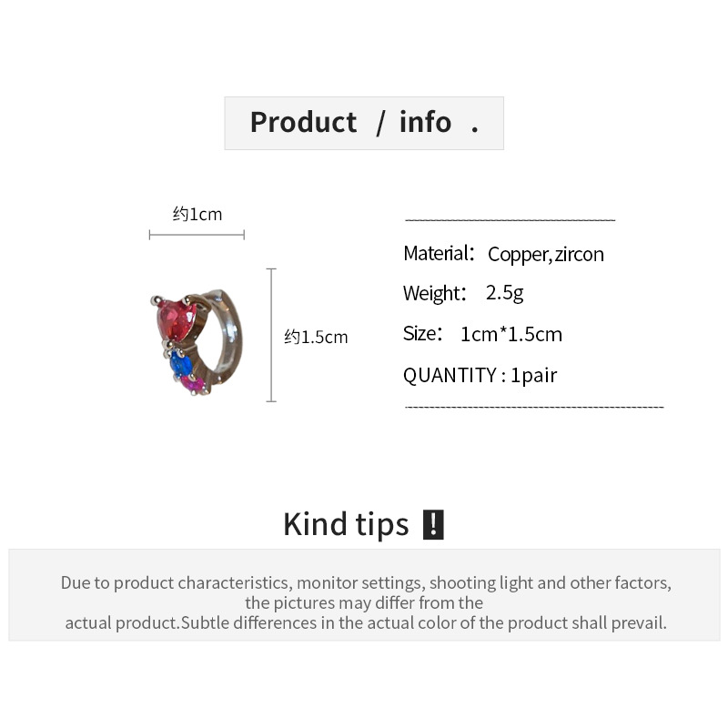Click the "Product / info ." header box

[363, 123]
